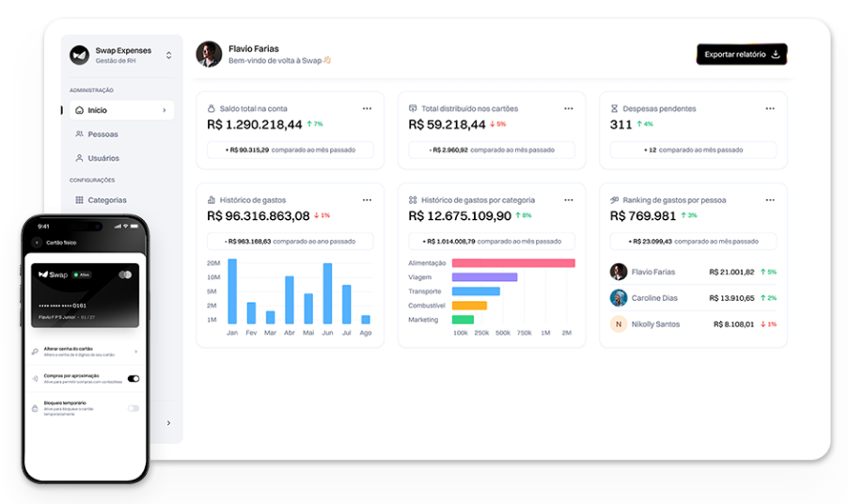Click the Swap logo in the sidebar
Image resolution: width=848 pixels, height=504 pixels.
[x=79, y=55]
